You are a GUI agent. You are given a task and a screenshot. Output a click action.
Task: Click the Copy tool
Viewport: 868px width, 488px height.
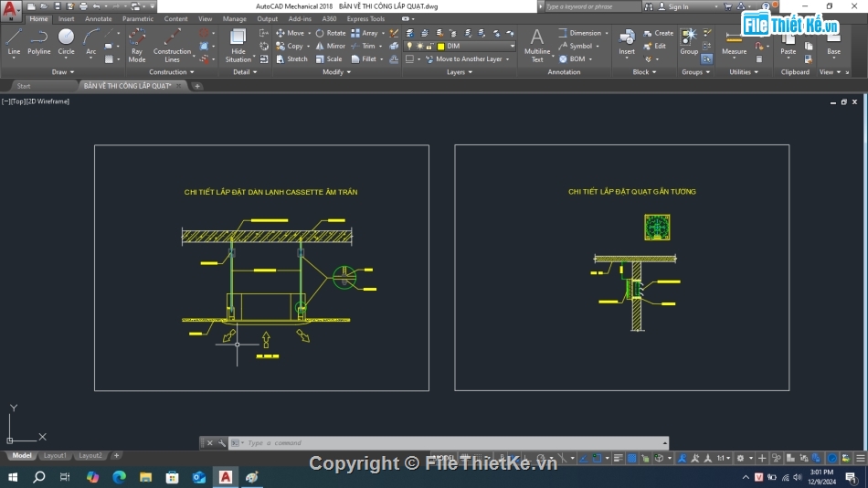coord(290,46)
